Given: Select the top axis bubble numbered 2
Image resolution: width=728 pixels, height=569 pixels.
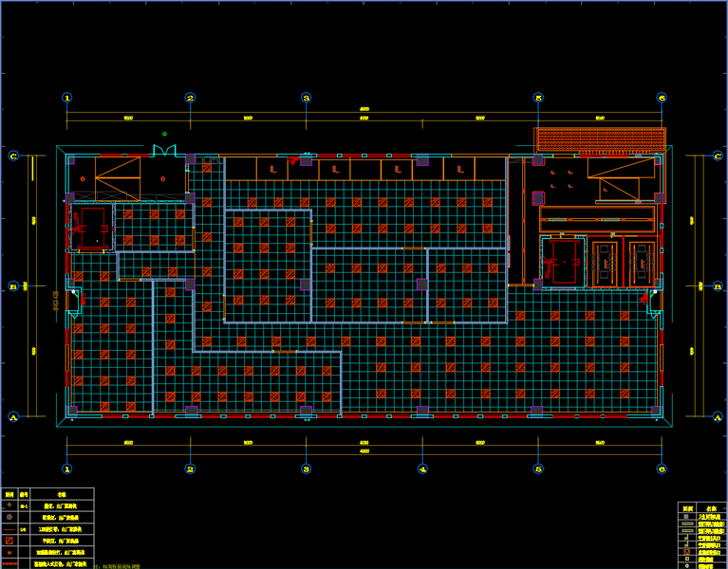Looking at the screenshot, I should [x=190, y=98].
